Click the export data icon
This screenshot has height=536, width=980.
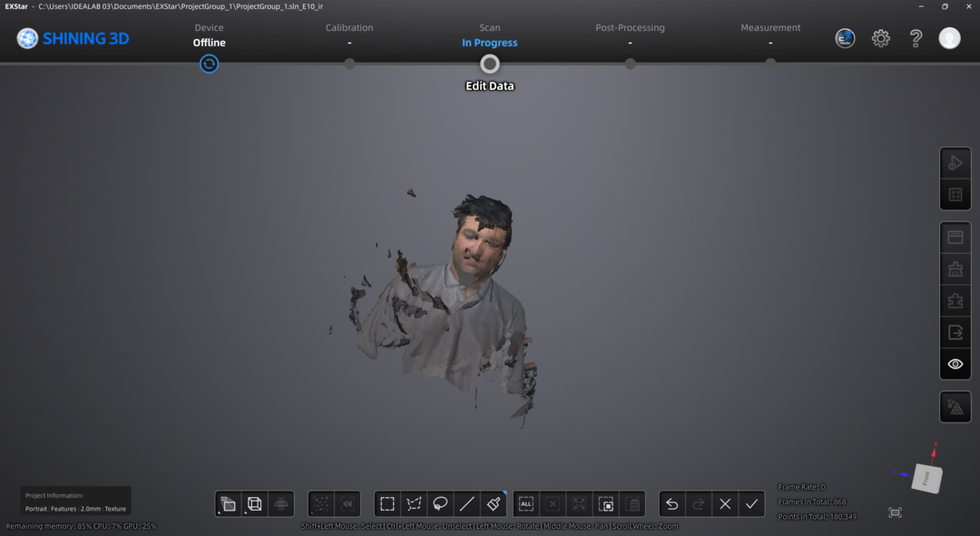point(955,332)
